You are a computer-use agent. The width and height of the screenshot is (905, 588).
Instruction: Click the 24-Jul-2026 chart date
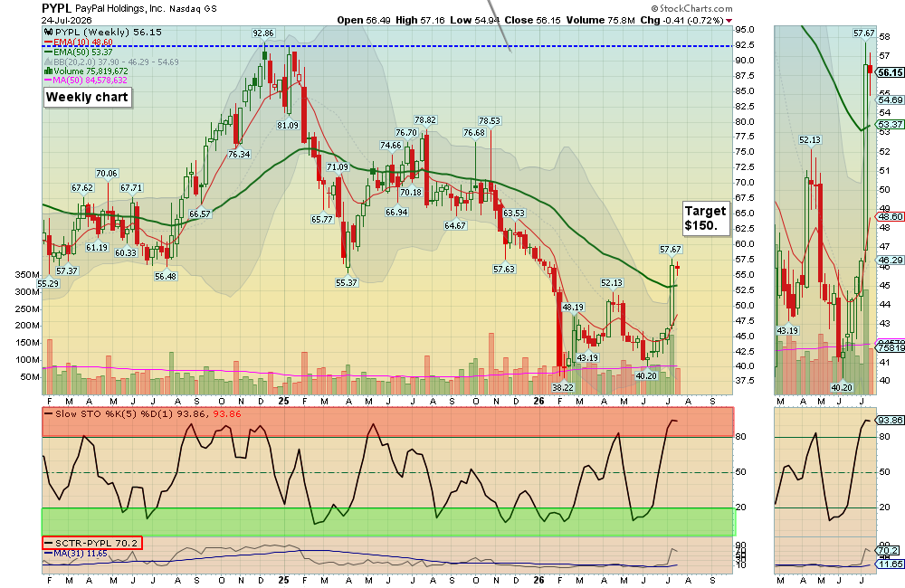point(64,20)
